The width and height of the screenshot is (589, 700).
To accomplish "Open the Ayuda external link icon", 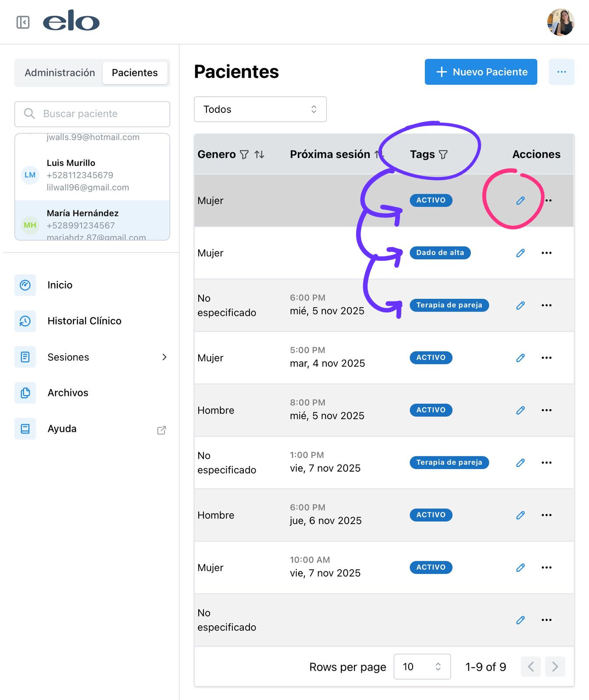I will pyautogui.click(x=161, y=430).
